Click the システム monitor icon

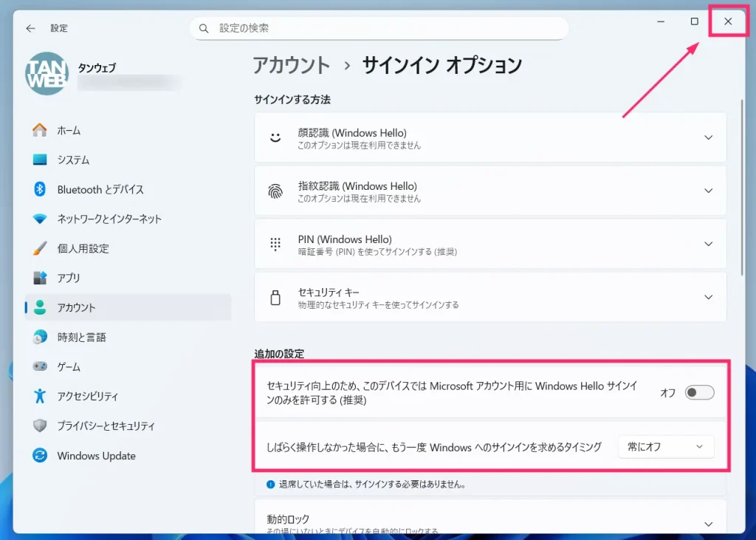tap(40, 160)
